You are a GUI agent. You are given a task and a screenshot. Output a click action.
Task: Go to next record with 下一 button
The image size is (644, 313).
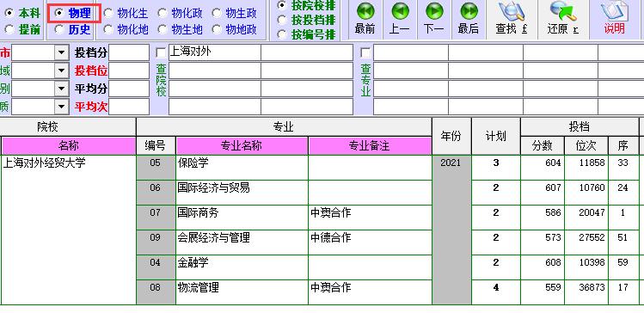pos(434,19)
